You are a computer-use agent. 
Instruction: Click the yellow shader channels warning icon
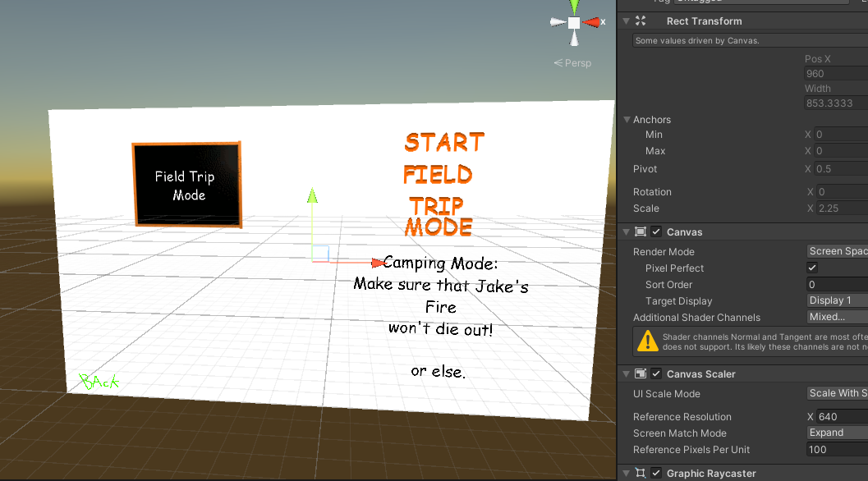pyautogui.click(x=648, y=341)
